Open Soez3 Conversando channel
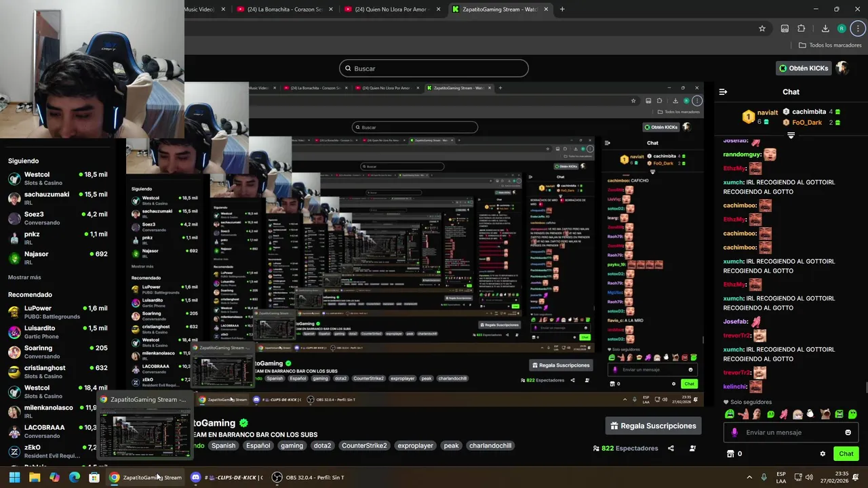Viewport: 868px width, 488px height. point(58,218)
